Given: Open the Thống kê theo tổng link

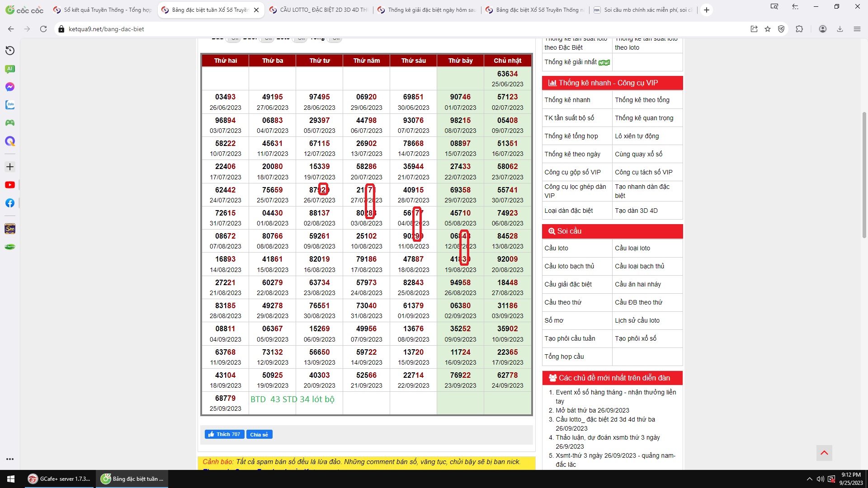Looking at the screenshot, I should (x=642, y=100).
